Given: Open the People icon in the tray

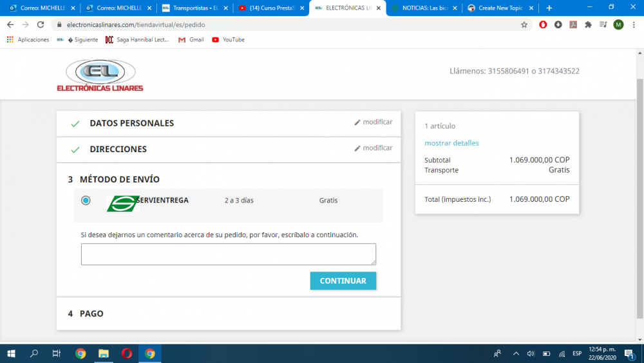Looking at the screenshot, I should pyautogui.click(x=497, y=353).
